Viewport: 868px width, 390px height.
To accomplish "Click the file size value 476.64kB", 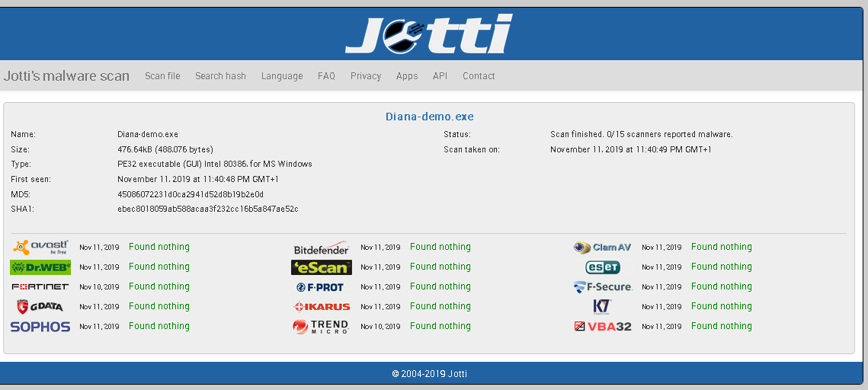I will tap(165, 149).
